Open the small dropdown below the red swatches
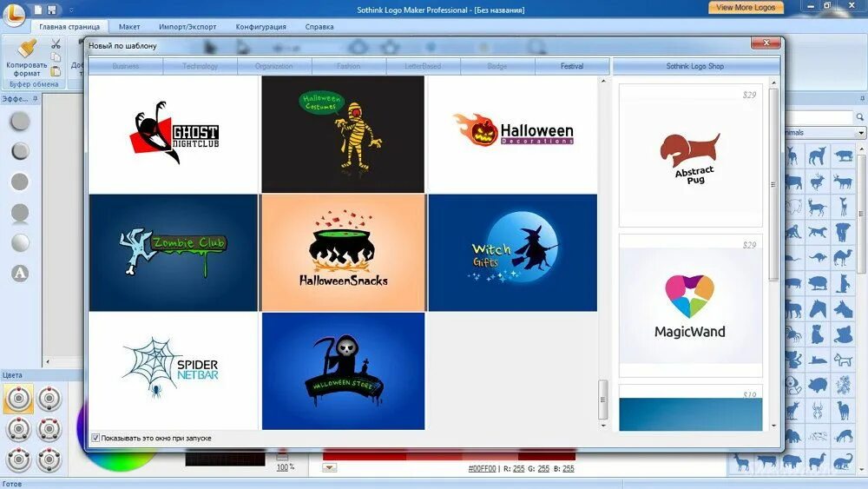 (329, 468)
